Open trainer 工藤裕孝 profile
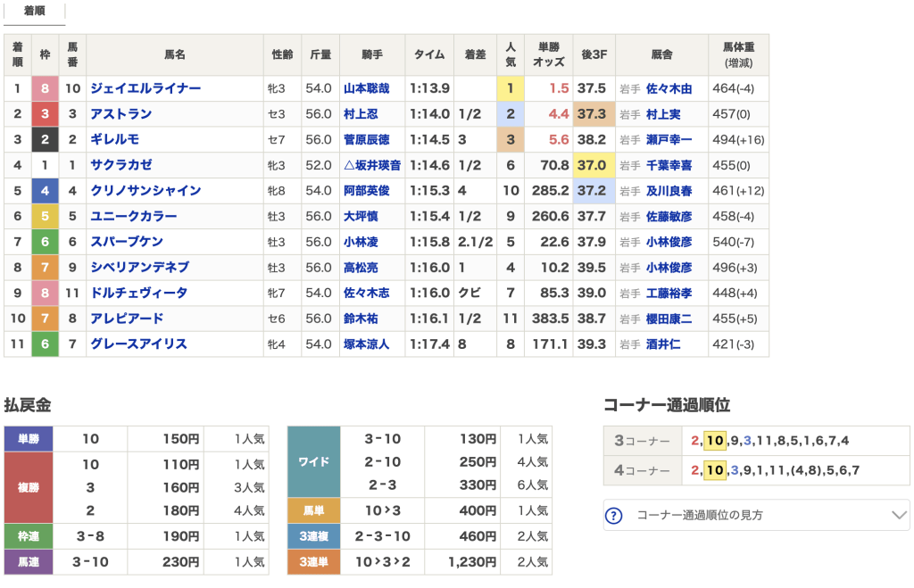Viewport: 914px width, 588px height. tap(669, 294)
